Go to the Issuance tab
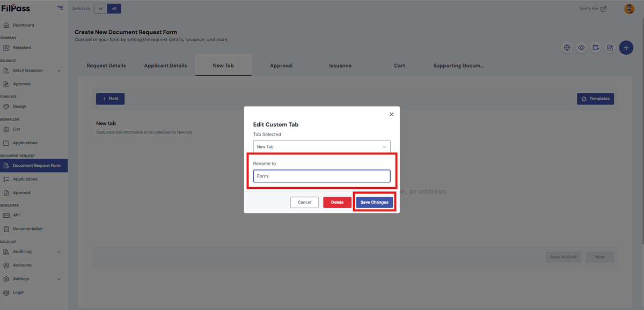This screenshot has width=644, height=310. pyautogui.click(x=340, y=65)
